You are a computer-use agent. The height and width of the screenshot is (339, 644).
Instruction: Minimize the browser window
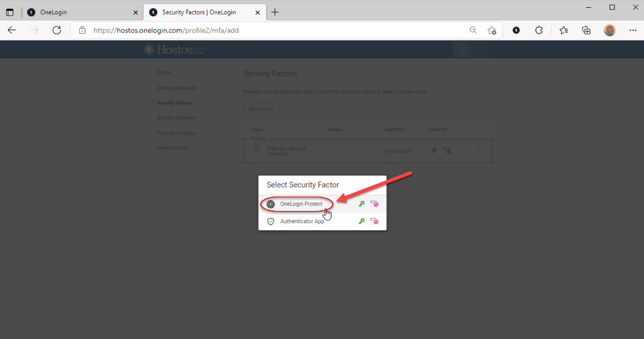tap(589, 7)
